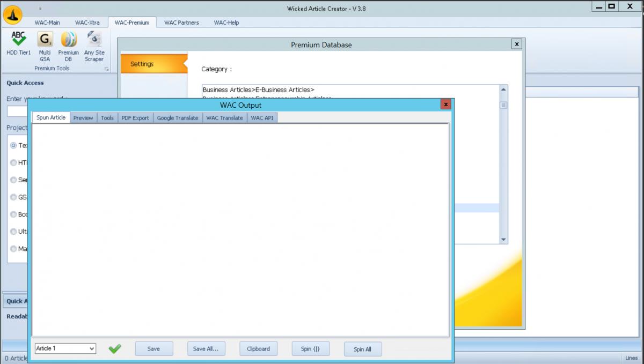Click the Save All... button
Image resolution: width=644 pixels, height=364 pixels.
tap(206, 349)
